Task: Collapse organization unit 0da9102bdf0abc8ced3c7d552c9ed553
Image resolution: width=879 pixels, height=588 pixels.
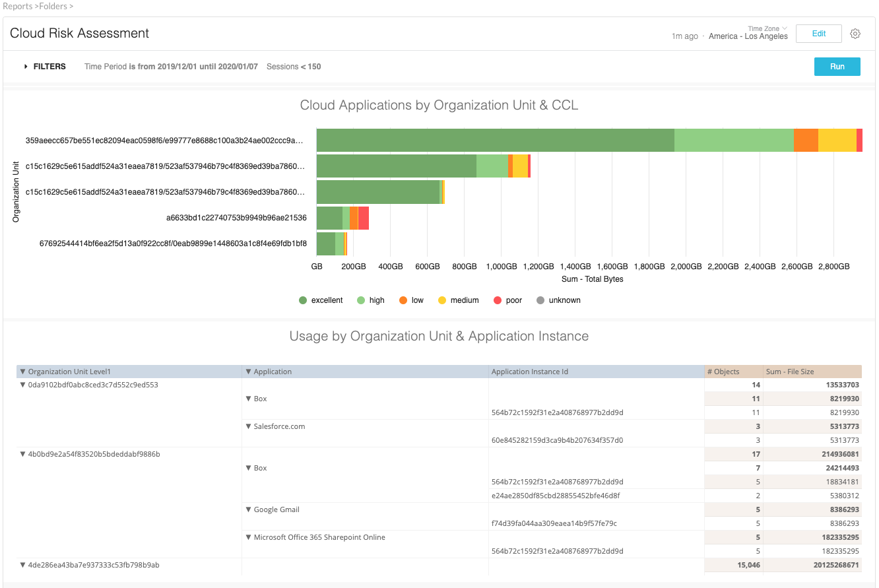Action: (23, 385)
